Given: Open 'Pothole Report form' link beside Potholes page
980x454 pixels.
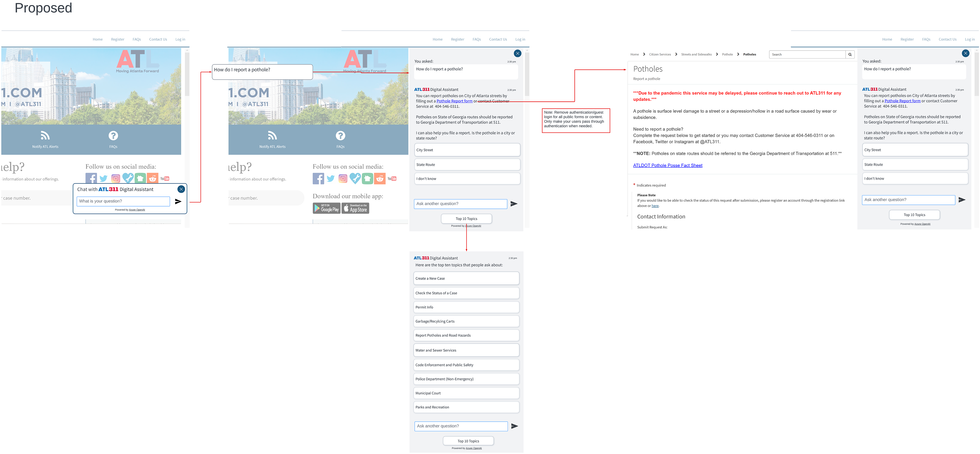Looking at the screenshot, I should click(x=902, y=101).
